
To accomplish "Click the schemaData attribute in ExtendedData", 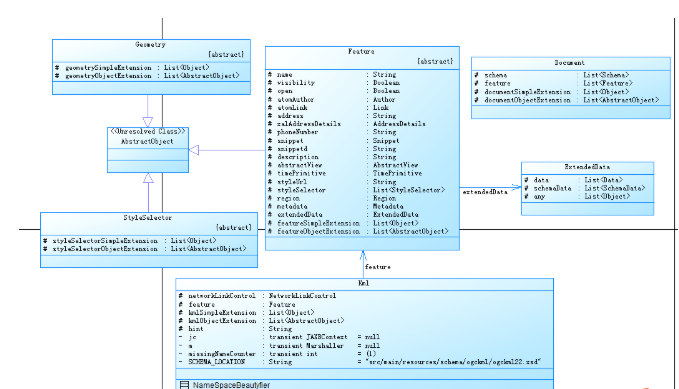I will 585,188.
